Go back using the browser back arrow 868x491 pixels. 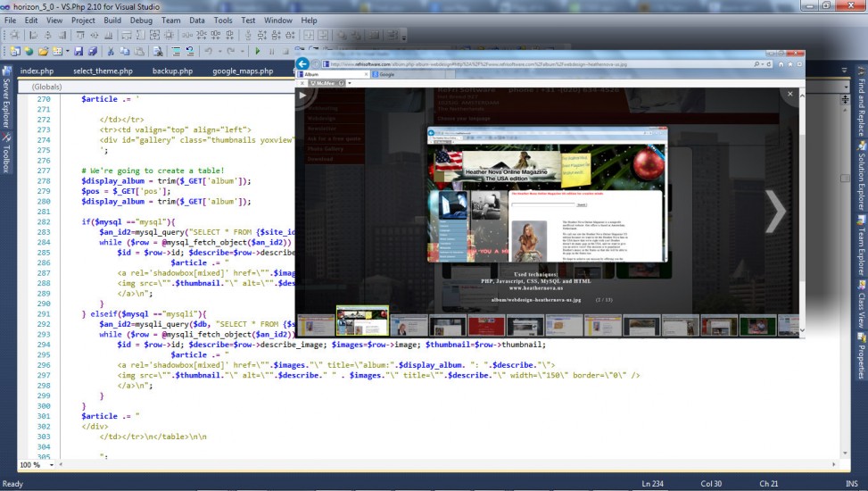303,63
